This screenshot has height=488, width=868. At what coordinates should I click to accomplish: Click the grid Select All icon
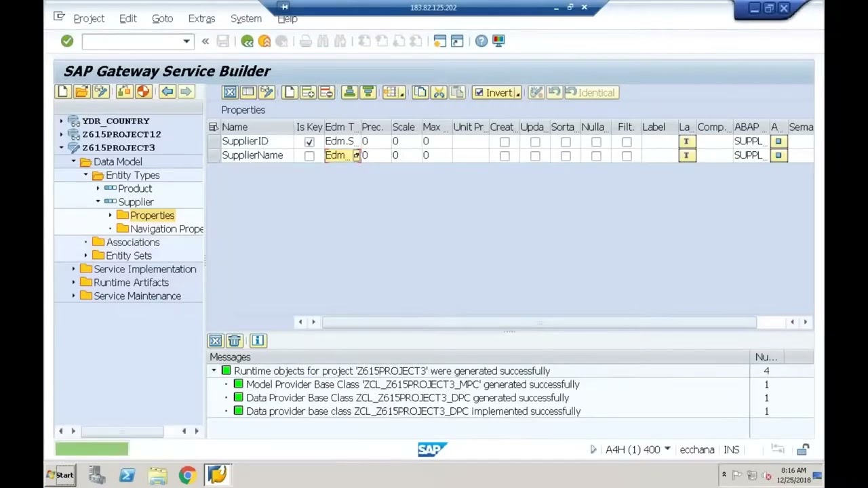230,93
